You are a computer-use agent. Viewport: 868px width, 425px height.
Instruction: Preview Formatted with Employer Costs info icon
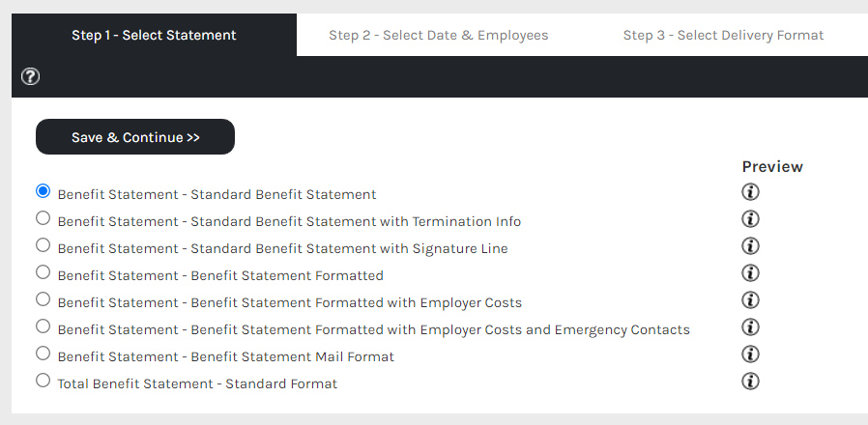(x=750, y=300)
